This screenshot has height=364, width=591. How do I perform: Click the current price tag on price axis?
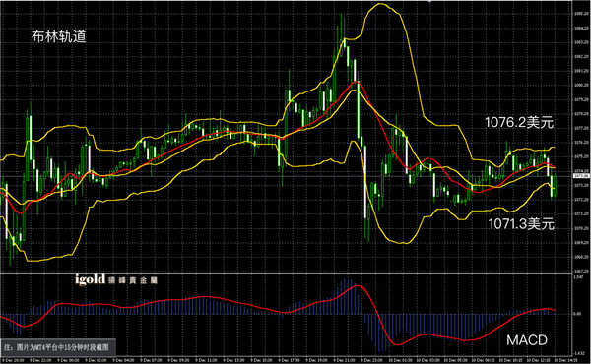(581, 176)
